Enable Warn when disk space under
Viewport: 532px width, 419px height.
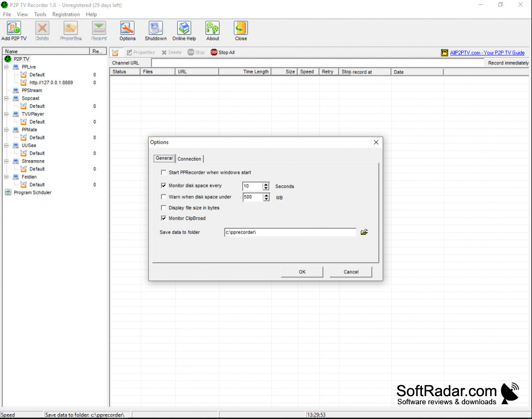[x=164, y=197]
